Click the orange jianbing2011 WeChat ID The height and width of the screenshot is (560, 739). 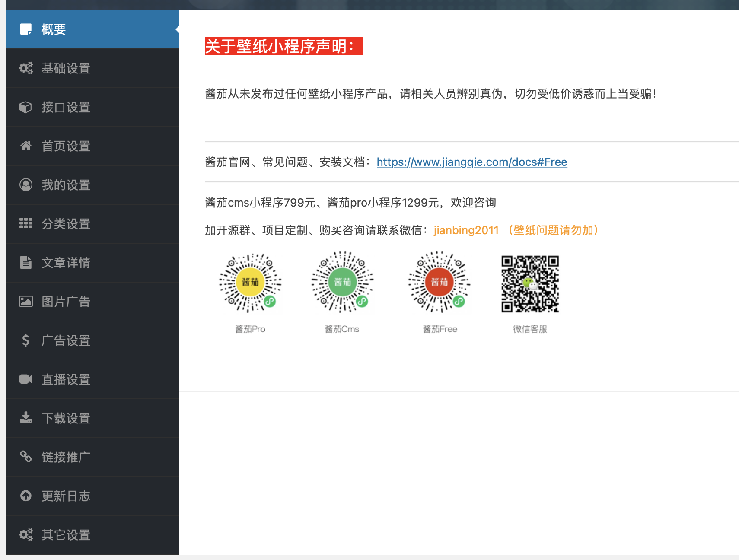point(466,230)
